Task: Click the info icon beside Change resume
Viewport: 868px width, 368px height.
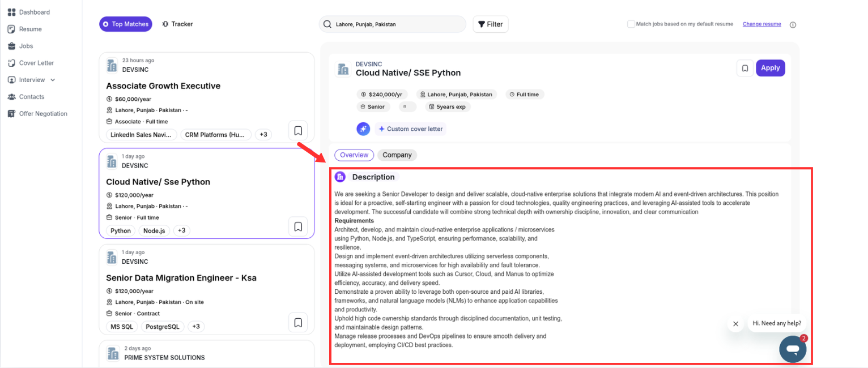Action: 793,24
